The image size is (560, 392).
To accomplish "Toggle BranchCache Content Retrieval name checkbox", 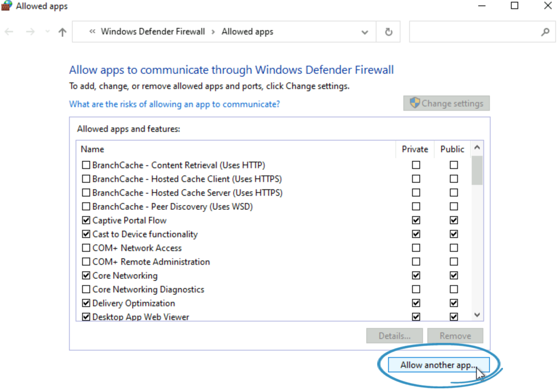I will coord(86,165).
